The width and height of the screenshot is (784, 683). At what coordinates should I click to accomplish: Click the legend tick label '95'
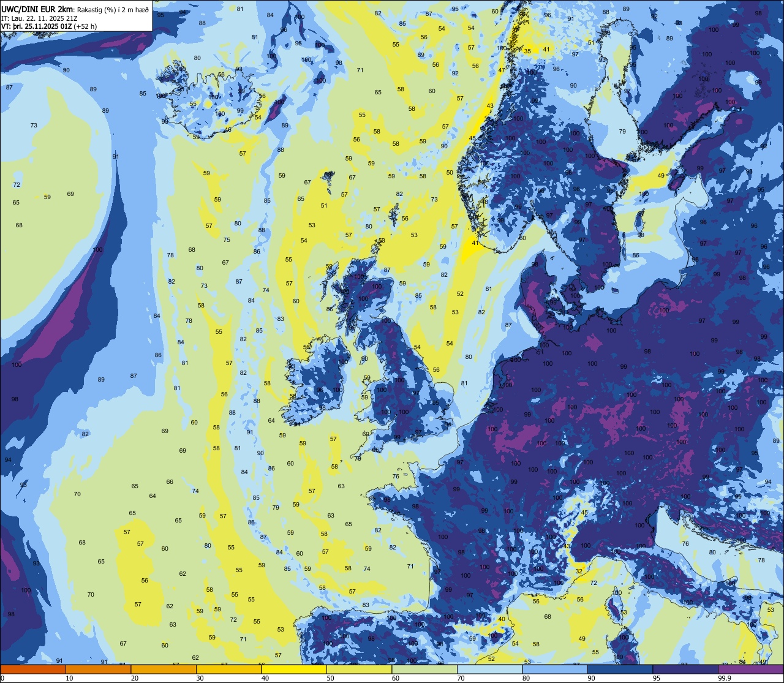(x=656, y=678)
